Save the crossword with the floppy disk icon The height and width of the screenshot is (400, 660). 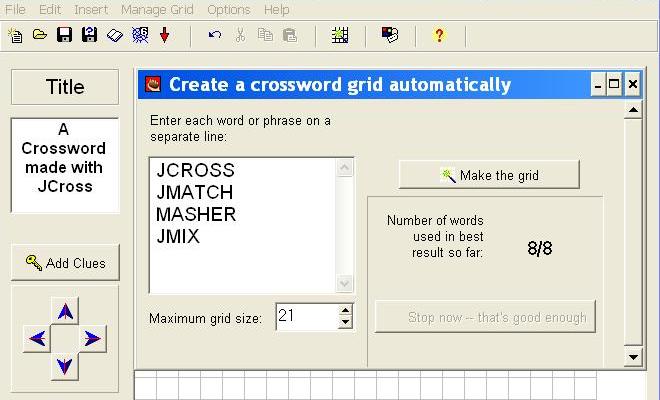64,35
